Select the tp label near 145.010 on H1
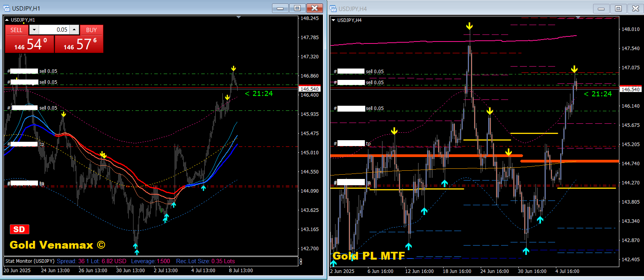Image resolution: width=644 pixels, height=280 pixels. tap(41, 144)
